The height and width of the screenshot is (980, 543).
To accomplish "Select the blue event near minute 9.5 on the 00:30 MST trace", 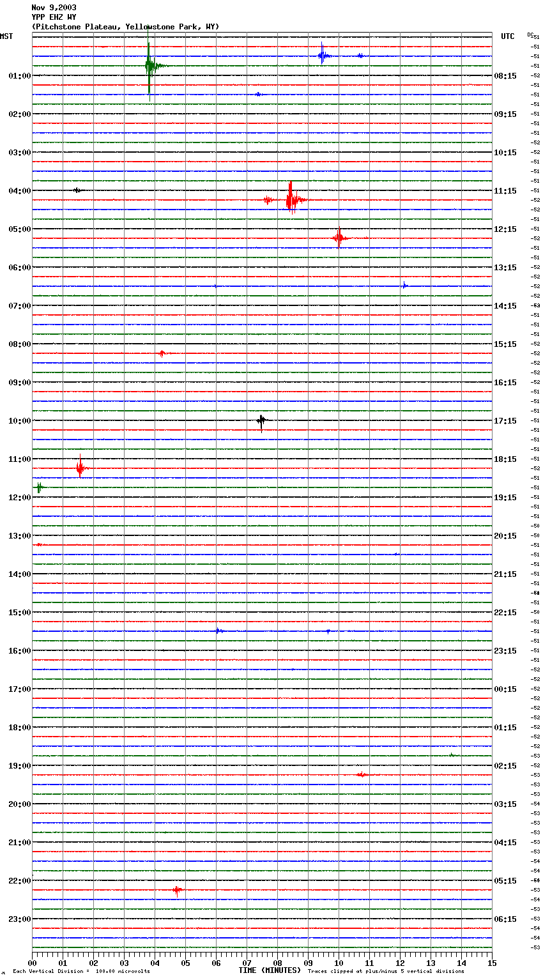I will point(324,56).
